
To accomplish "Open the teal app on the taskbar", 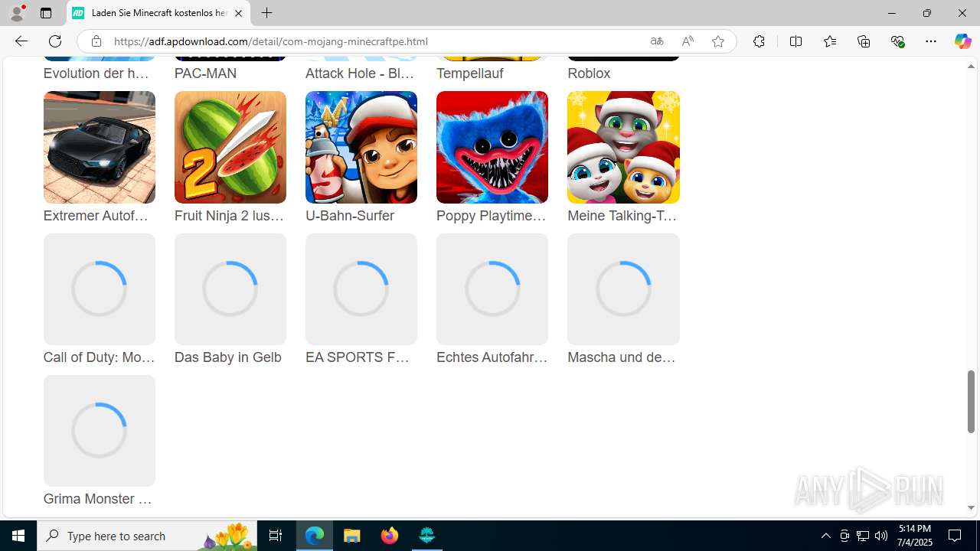I will click(427, 536).
